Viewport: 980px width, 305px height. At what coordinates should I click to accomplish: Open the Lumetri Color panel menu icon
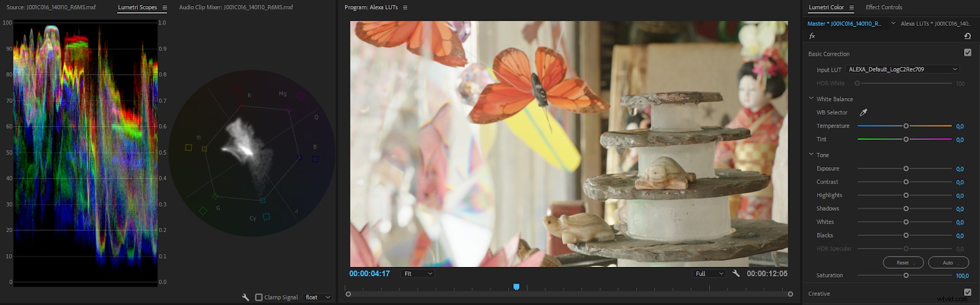click(851, 7)
